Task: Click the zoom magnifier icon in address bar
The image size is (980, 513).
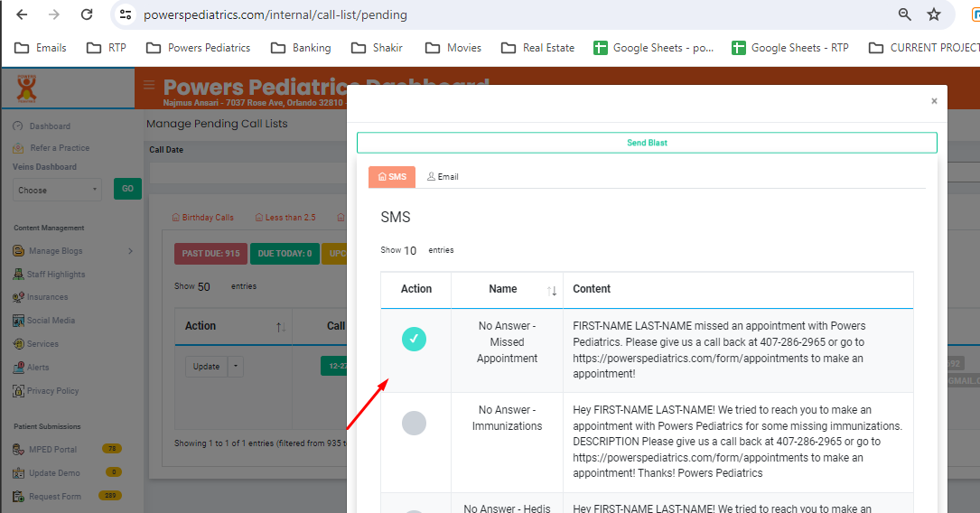Action: [x=904, y=14]
